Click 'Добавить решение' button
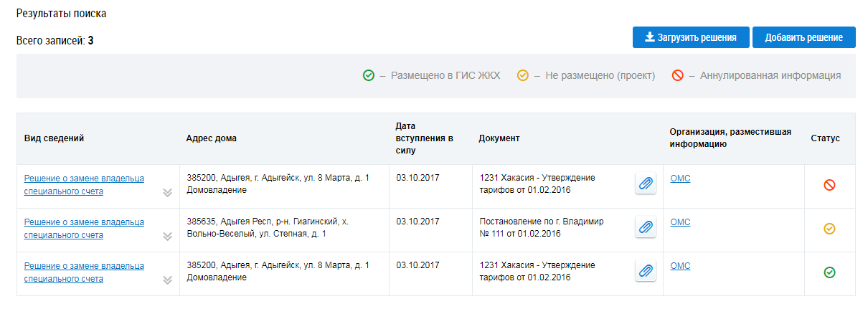 coord(804,37)
